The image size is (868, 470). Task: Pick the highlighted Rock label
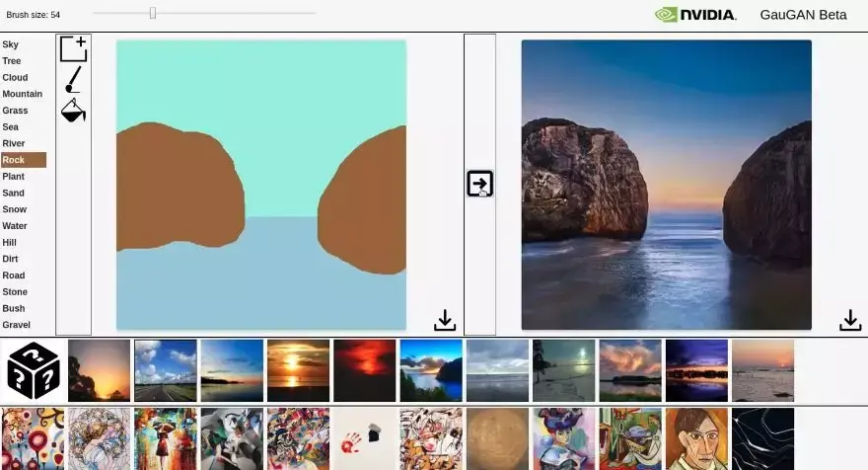coord(24,160)
